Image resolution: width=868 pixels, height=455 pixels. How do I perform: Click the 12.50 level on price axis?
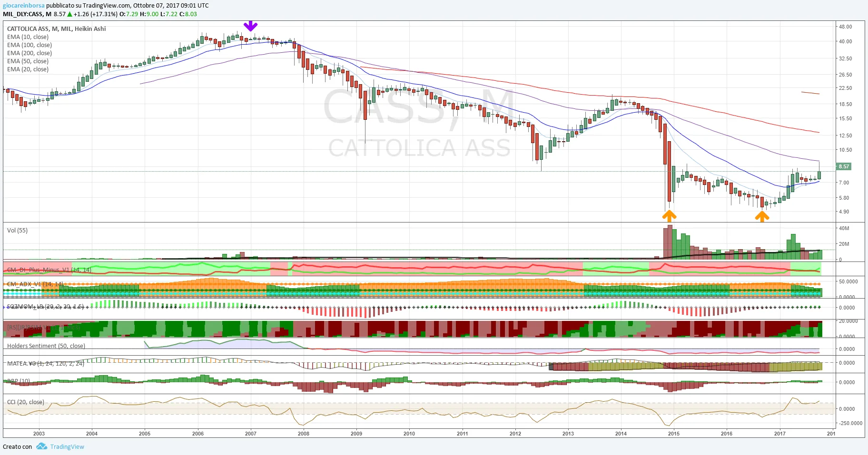(x=846, y=136)
